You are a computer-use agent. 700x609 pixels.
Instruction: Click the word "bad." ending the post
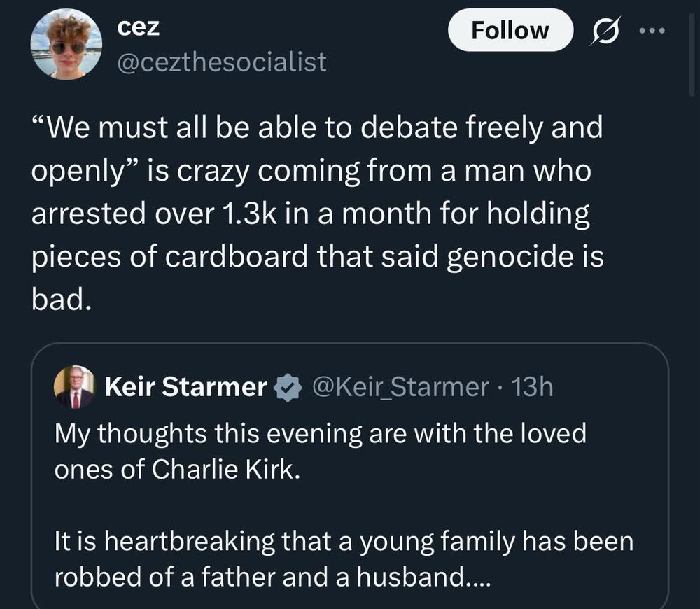click(62, 298)
